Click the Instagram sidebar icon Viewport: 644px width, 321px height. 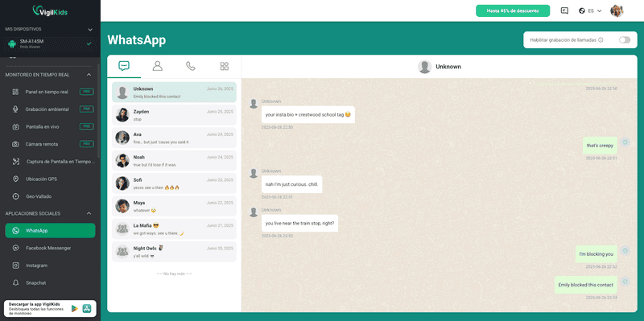point(15,265)
